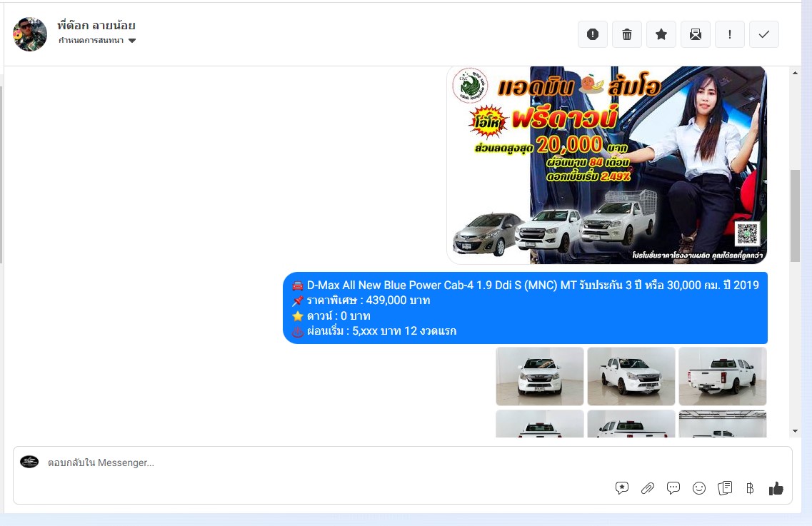
Task: Open the side-profile white pickup photo in the second row
Action: click(631, 424)
